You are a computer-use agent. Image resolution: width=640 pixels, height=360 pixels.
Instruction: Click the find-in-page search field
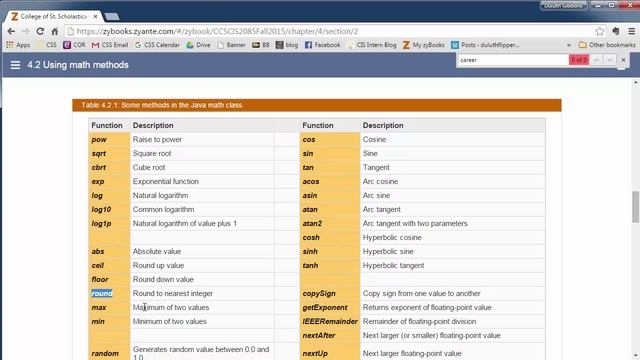point(513,60)
